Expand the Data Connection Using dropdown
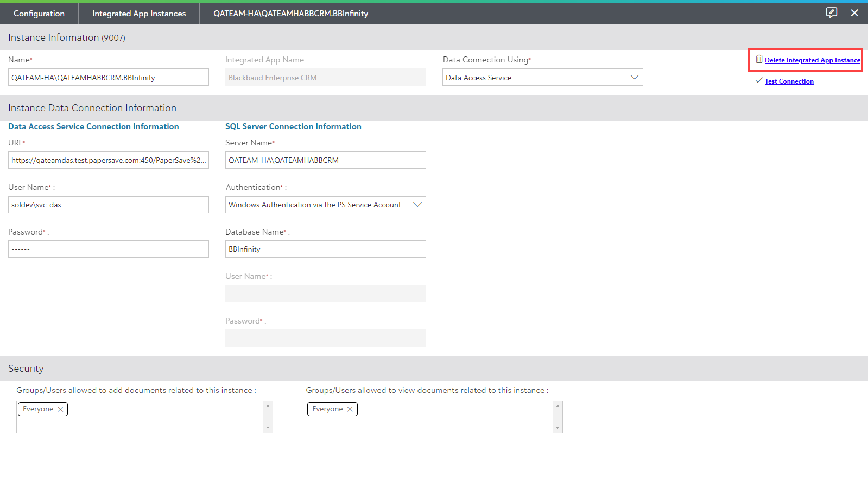This screenshot has height=488, width=868. pyautogui.click(x=634, y=77)
